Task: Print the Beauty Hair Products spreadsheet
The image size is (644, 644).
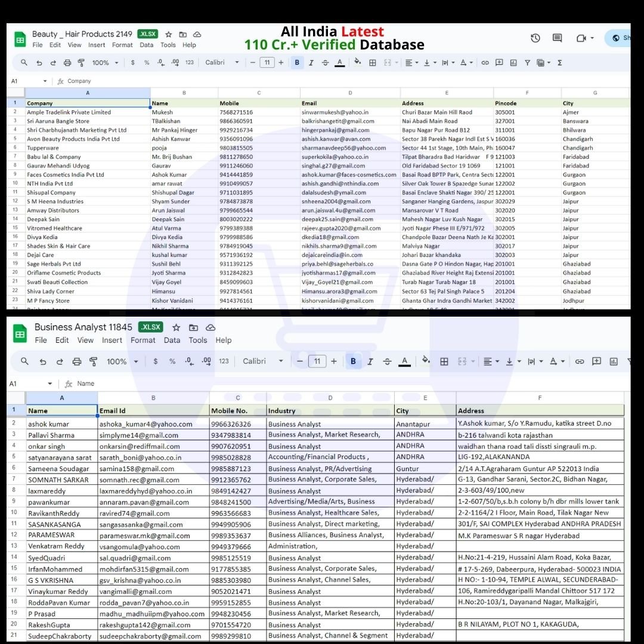Action: point(67,63)
